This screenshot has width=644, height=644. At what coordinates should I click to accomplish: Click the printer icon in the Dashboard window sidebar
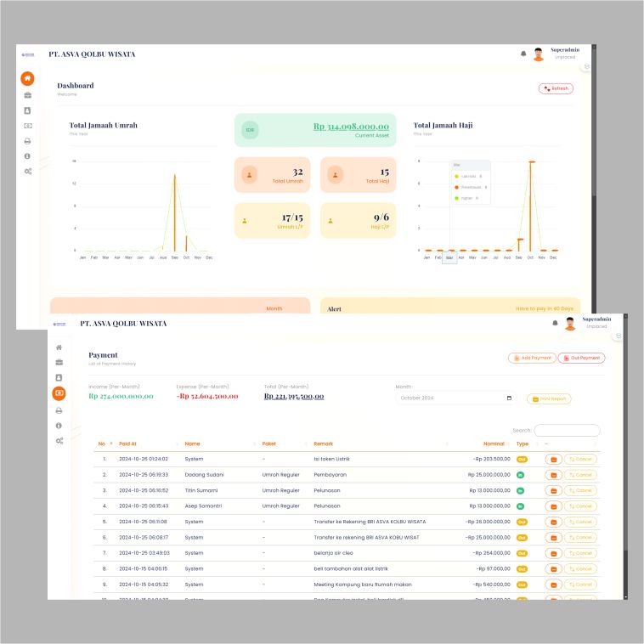[27, 141]
